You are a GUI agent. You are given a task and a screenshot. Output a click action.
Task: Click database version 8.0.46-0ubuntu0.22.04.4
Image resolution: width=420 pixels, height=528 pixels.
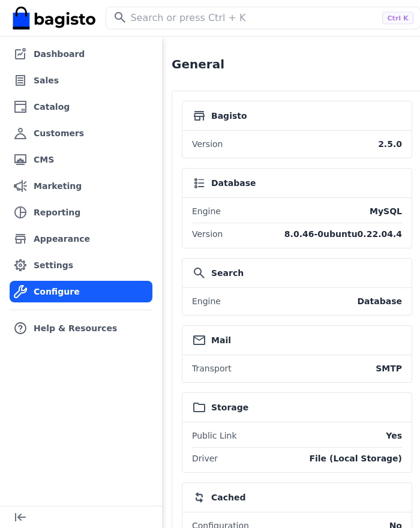[x=343, y=234]
